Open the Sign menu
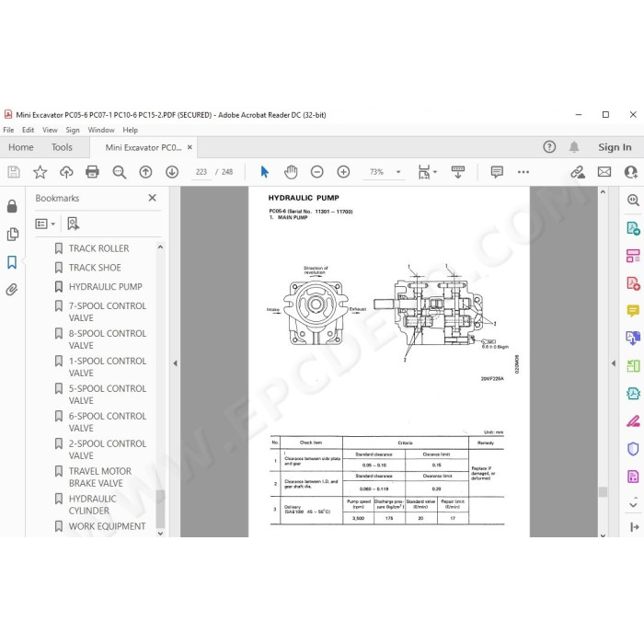The image size is (644, 644). point(73,130)
